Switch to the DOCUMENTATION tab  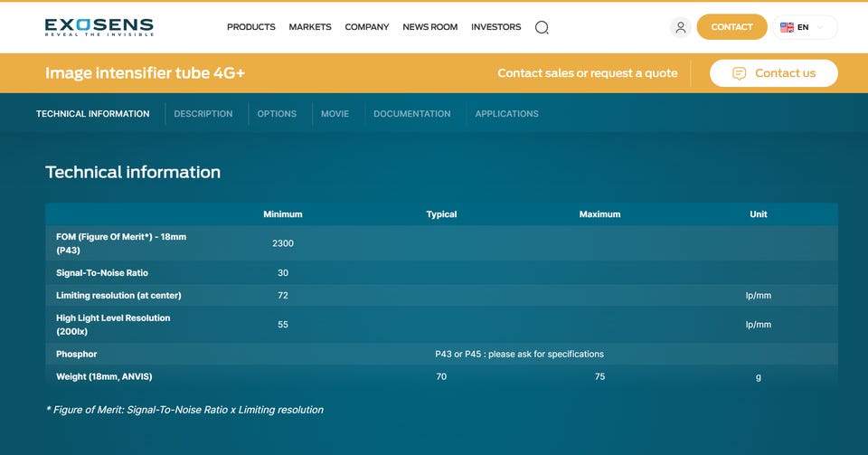click(412, 113)
